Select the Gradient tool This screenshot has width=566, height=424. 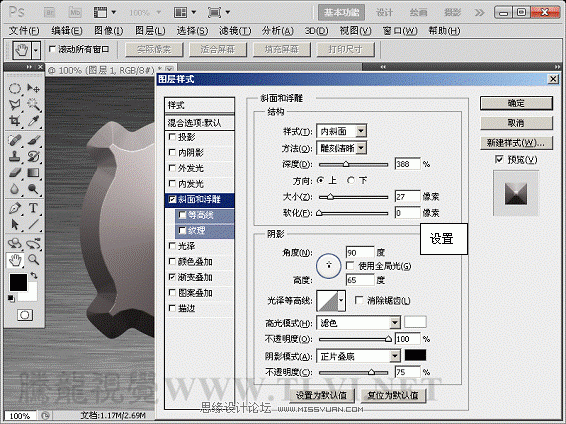tap(33, 172)
